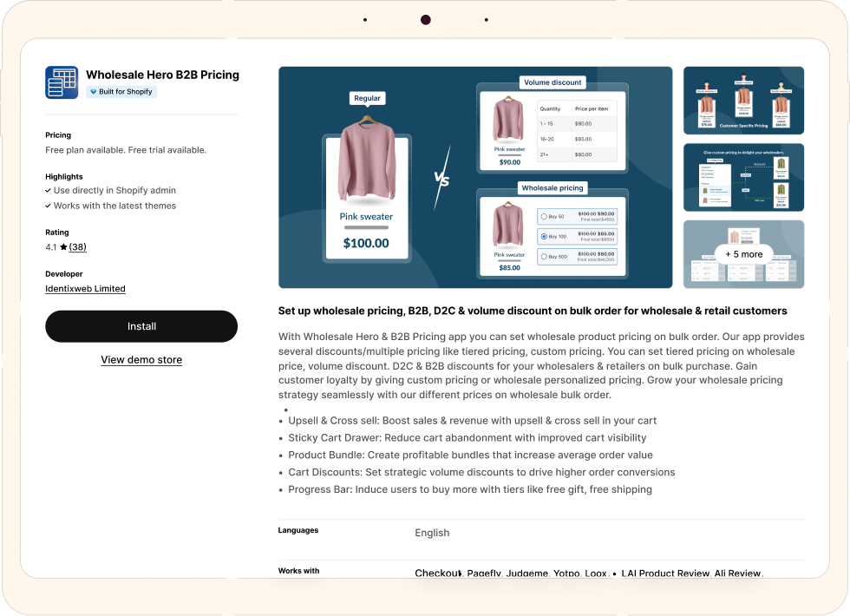The image size is (850, 616).
Task: Click the rating star icon
Action: [x=63, y=247]
